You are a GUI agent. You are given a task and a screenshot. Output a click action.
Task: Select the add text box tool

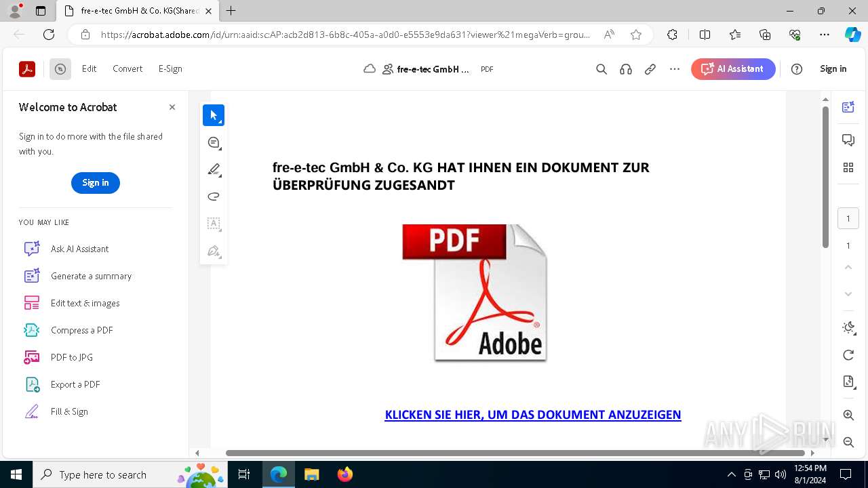pyautogui.click(x=214, y=224)
